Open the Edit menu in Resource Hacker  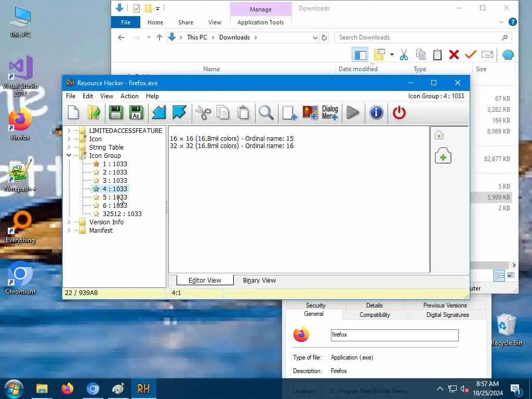pyautogui.click(x=87, y=96)
